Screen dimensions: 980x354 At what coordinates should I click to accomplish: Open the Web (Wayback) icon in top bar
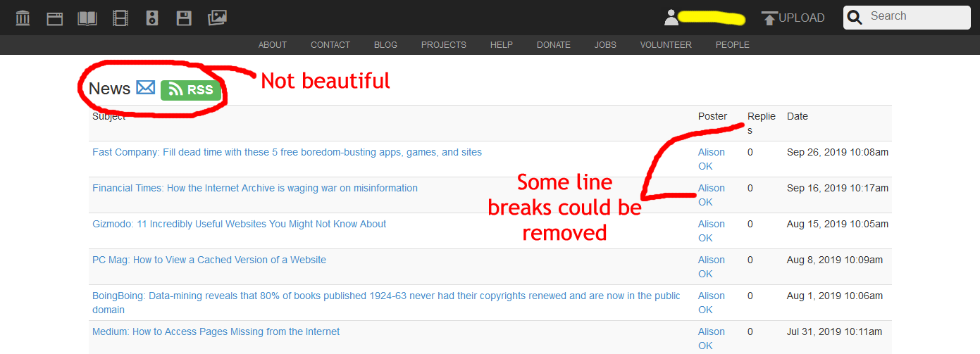point(55,18)
